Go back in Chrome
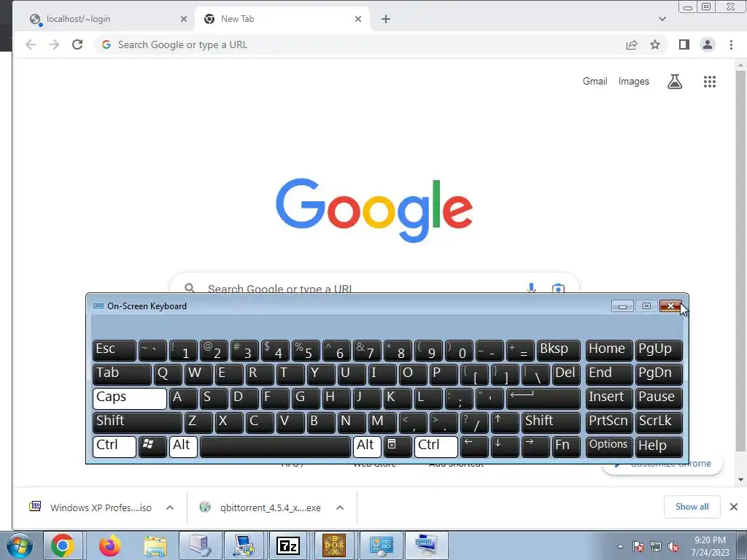This screenshot has height=560, width=747. coord(31,44)
